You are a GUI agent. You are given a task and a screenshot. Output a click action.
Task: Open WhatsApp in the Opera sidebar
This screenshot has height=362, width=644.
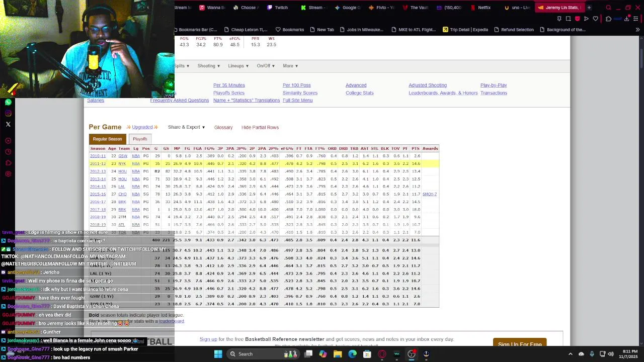pos(8,102)
